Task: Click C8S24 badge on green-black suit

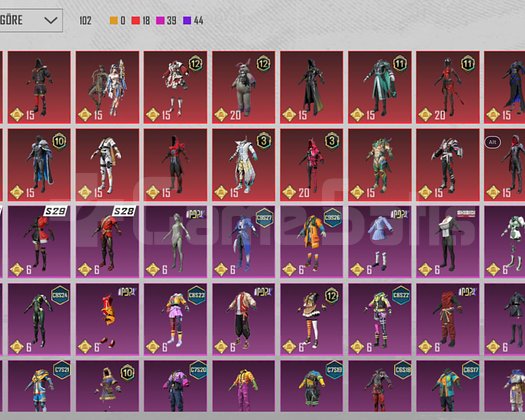Action: pos(60,295)
